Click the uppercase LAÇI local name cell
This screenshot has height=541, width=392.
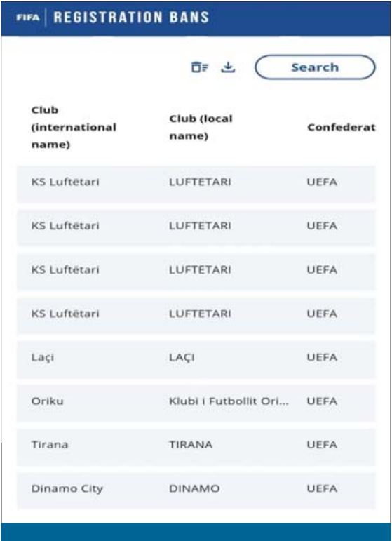(x=182, y=357)
